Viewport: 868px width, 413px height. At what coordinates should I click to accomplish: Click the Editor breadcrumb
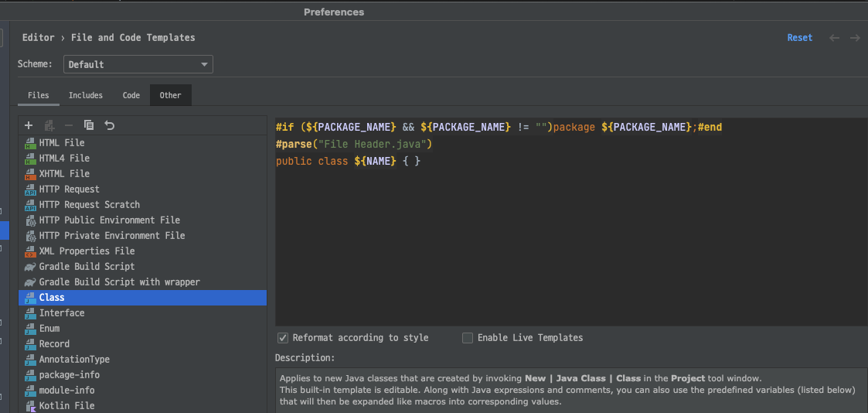pos(38,38)
